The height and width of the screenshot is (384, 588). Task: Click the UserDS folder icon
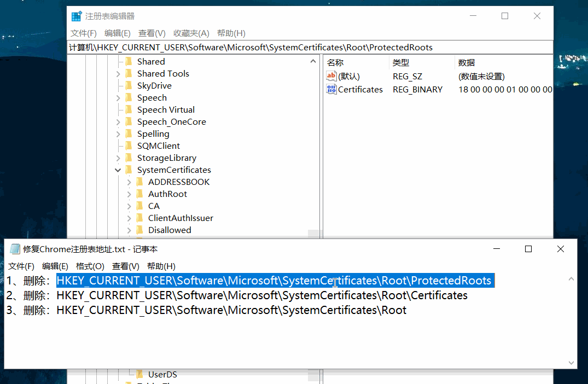click(140, 374)
